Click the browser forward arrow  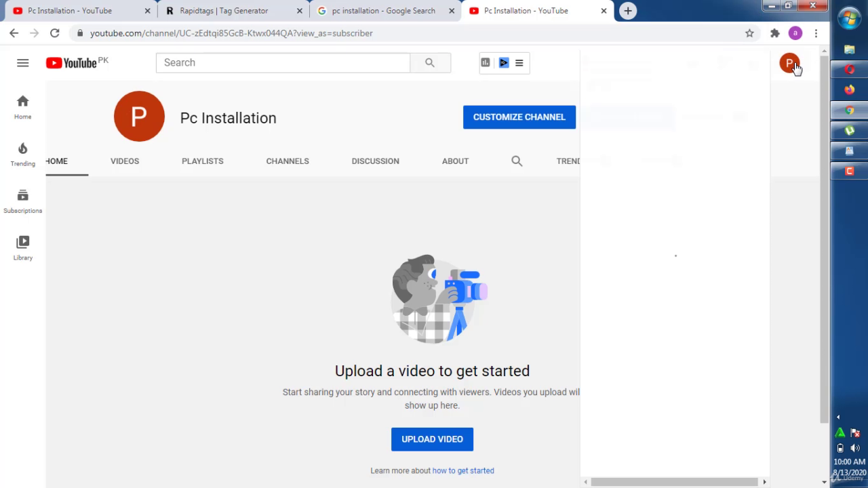point(35,33)
